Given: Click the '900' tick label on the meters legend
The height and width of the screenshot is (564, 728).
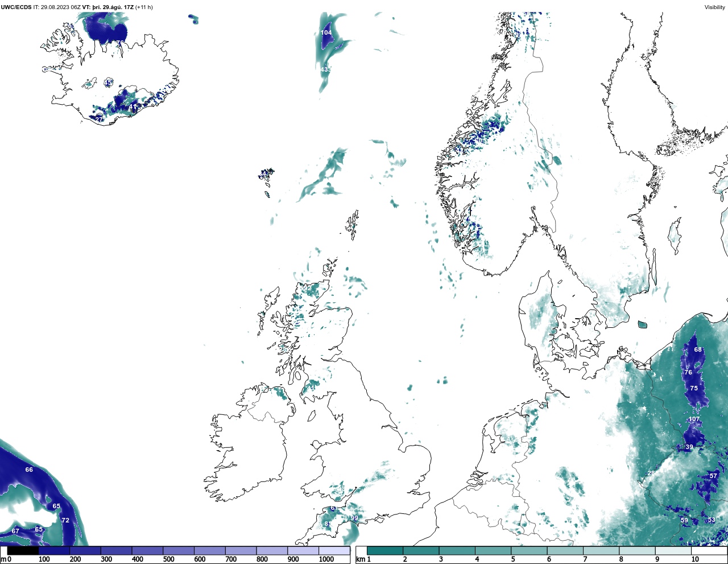Looking at the screenshot, I should (293, 559).
